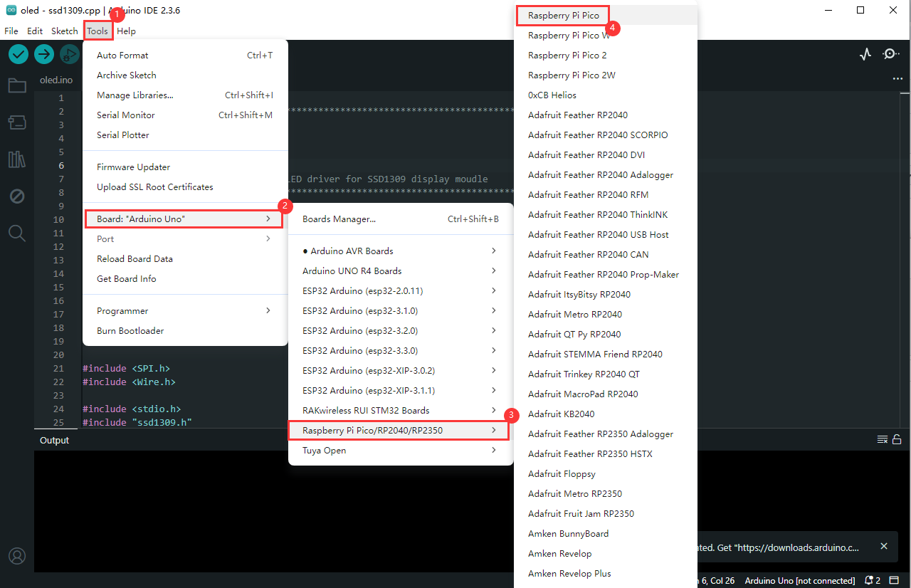Toggle the output panel lock icon

pyautogui.click(x=897, y=439)
